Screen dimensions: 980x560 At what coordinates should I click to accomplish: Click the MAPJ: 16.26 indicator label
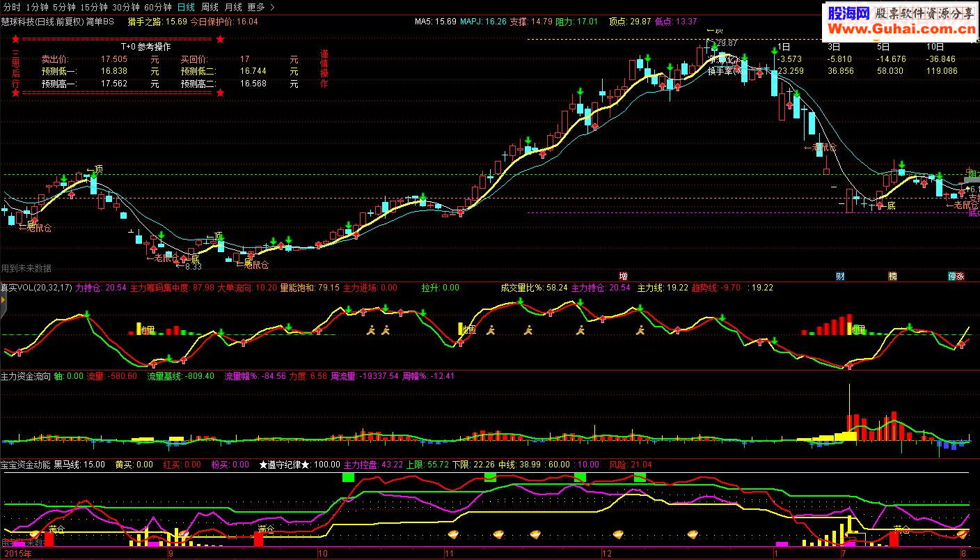(x=484, y=22)
